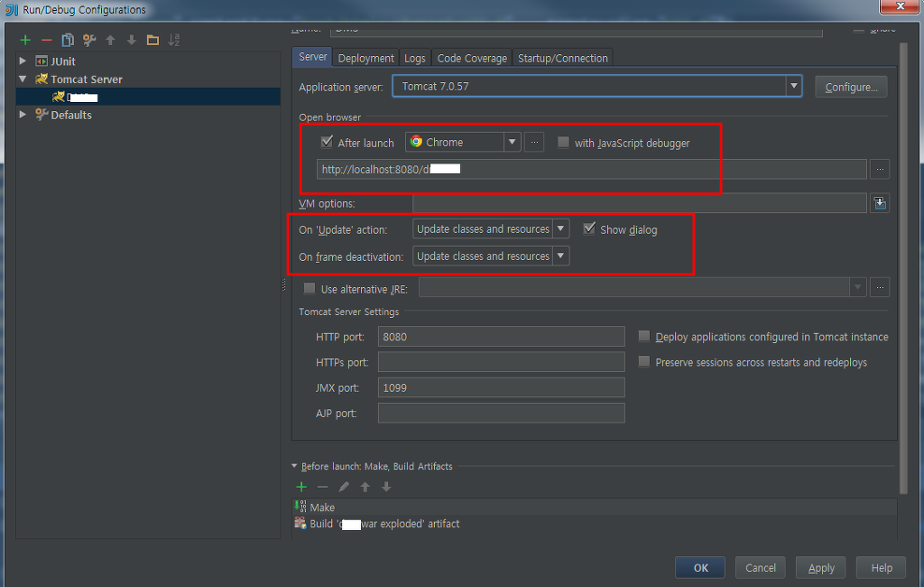924x587 pixels.
Task: Click the sort configurations alphabetically icon
Action: (x=174, y=40)
